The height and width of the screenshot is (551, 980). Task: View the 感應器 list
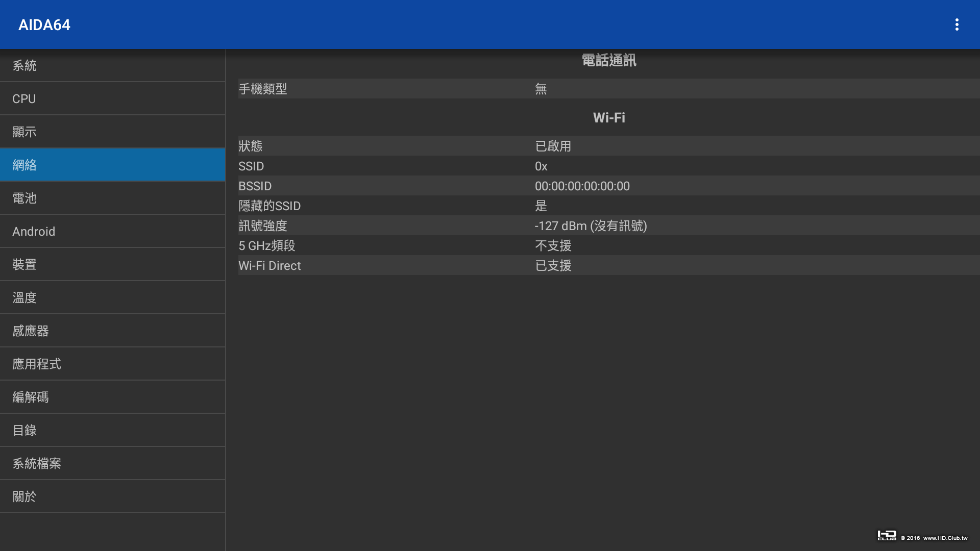[112, 331]
